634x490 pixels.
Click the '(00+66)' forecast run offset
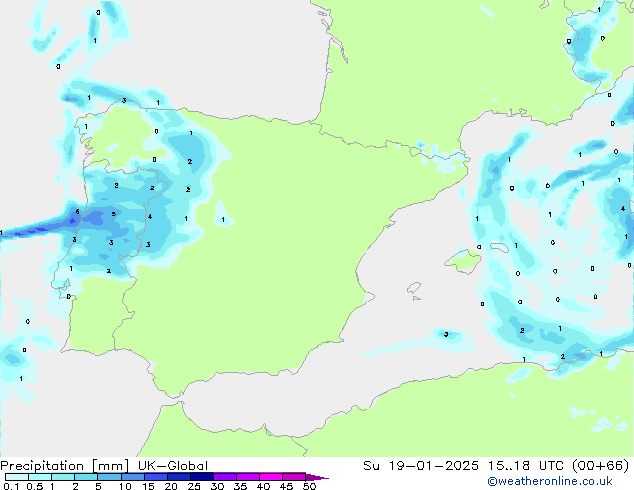601,466
